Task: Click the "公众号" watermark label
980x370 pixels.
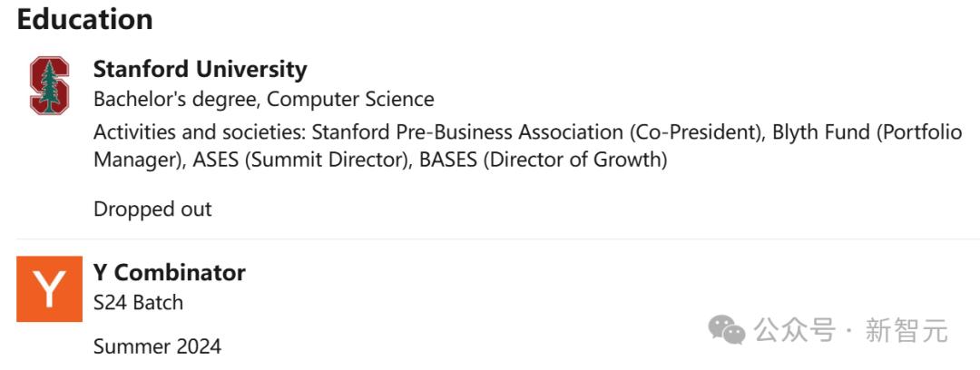Action: [795, 331]
